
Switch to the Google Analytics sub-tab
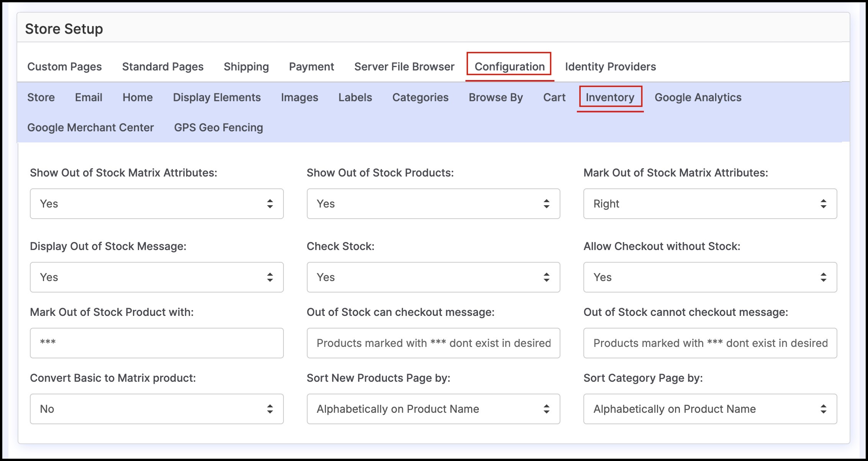click(698, 97)
